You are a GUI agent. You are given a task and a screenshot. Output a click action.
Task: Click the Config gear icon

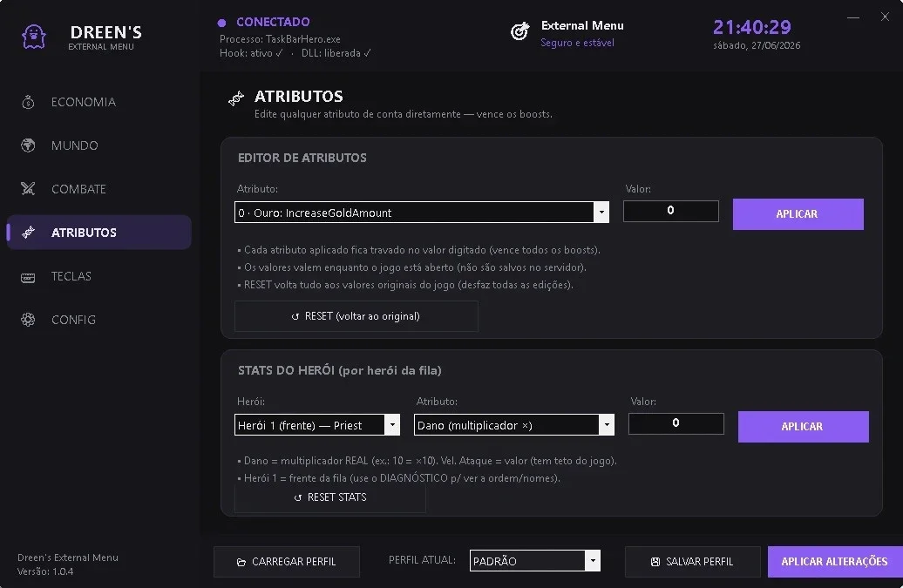pos(28,320)
